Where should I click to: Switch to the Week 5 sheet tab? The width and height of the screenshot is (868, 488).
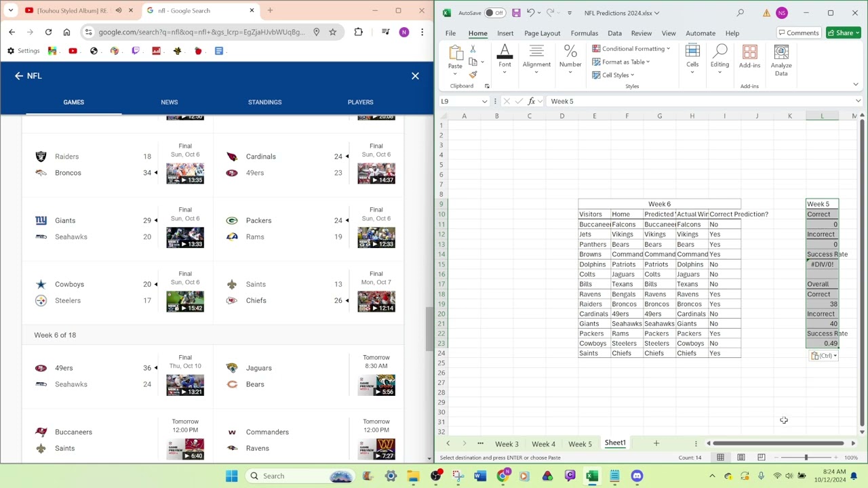580,444
